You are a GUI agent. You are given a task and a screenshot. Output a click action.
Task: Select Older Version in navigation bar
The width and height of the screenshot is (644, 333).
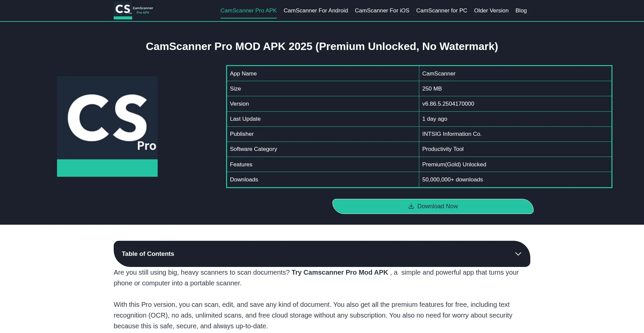[x=491, y=10]
